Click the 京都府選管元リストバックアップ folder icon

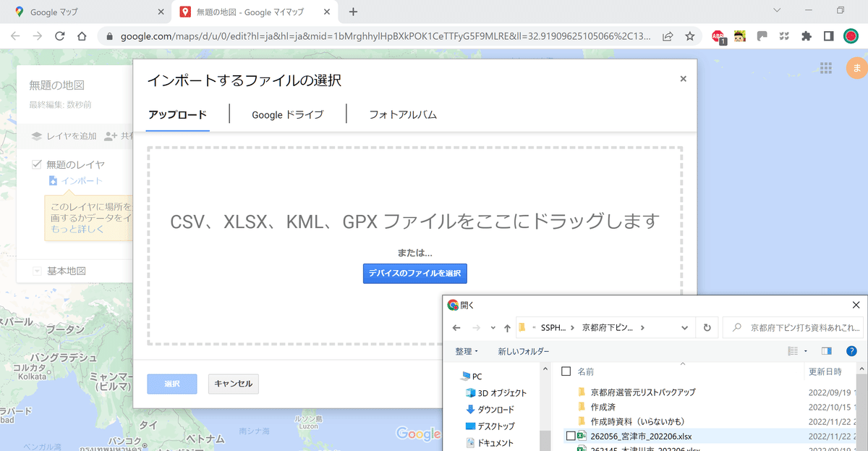582,392
